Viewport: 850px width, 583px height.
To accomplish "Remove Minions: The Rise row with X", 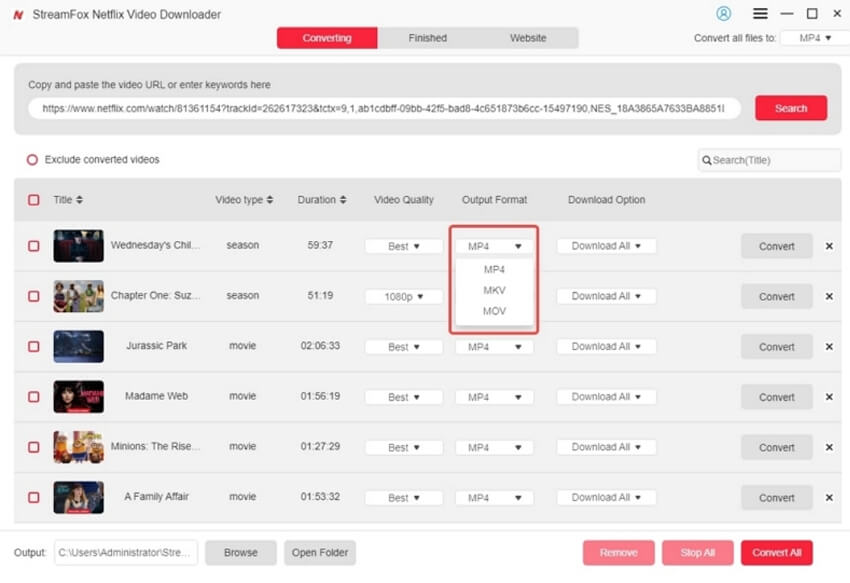I will [x=829, y=447].
